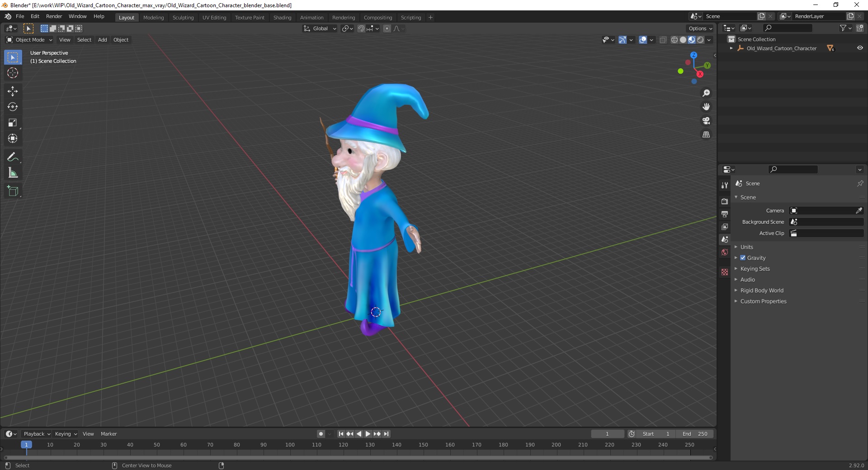Open the File menu
Viewport: 868px width, 470px height.
tap(20, 16)
